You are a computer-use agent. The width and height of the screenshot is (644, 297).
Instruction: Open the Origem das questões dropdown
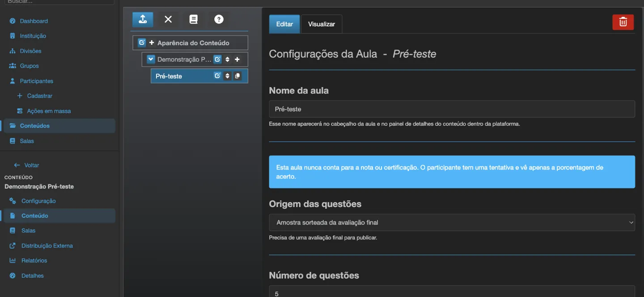click(452, 222)
